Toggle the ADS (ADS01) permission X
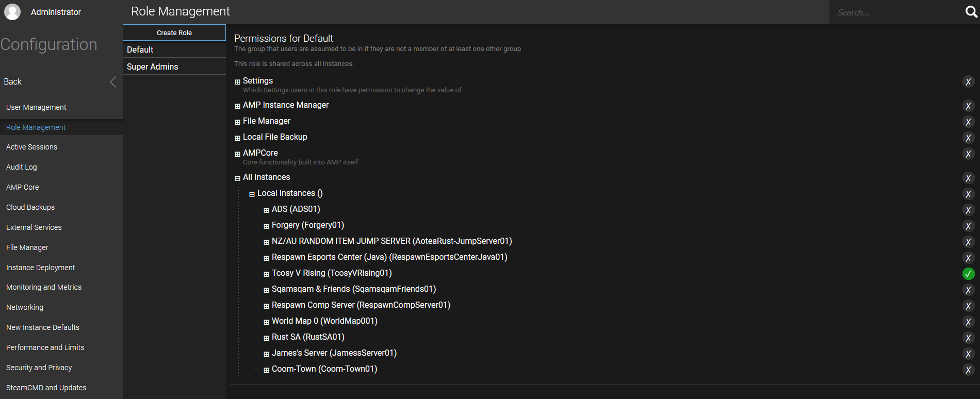The height and width of the screenshot is (399, 980). click(x=968, y=210)
